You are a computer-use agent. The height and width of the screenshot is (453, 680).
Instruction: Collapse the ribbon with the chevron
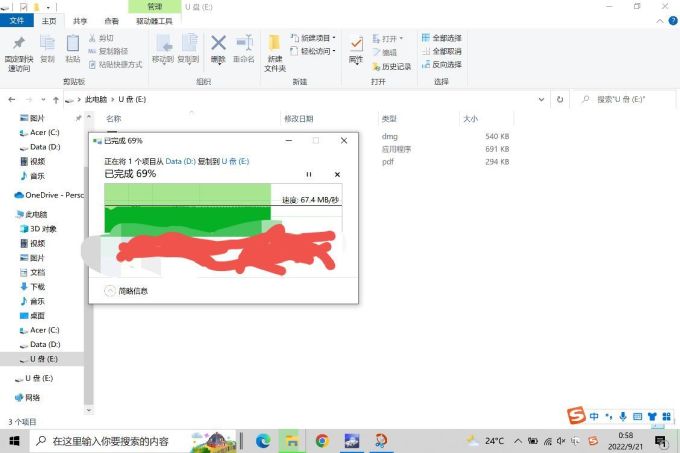[660, 21]
